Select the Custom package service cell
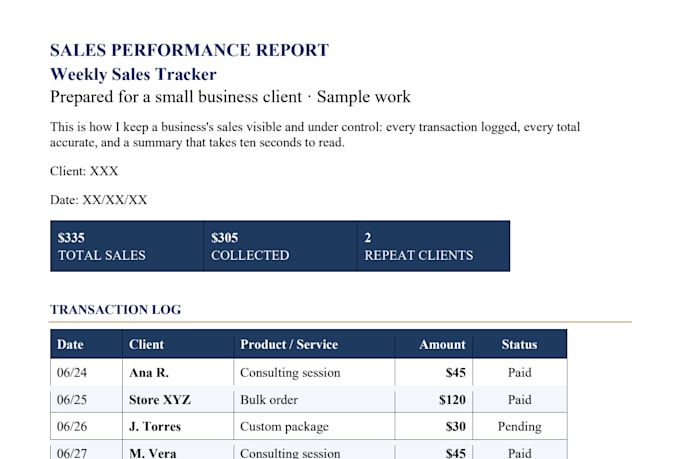680x459 pixels. [x=314, y=426]
